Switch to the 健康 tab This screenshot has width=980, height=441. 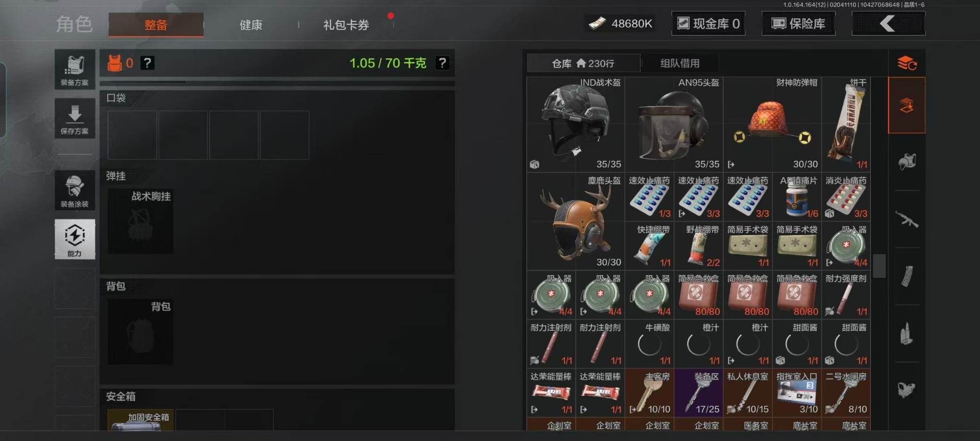tap(251, 24)
